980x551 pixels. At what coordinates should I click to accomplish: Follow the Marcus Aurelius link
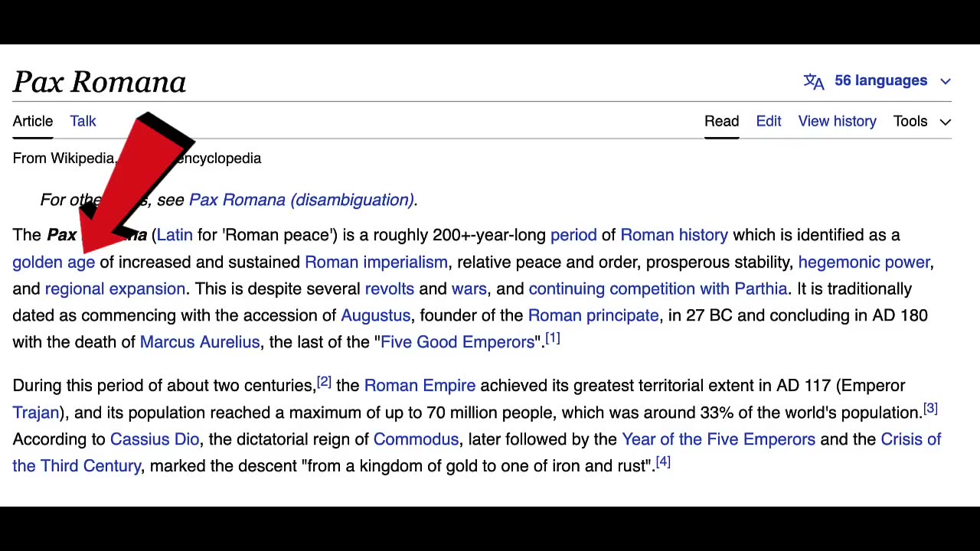(200, 342)
